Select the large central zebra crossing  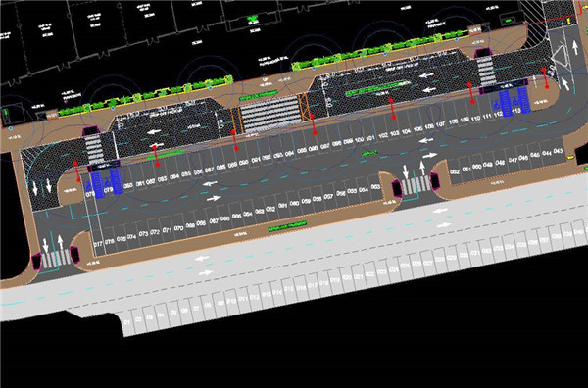[x=269, y=115]
